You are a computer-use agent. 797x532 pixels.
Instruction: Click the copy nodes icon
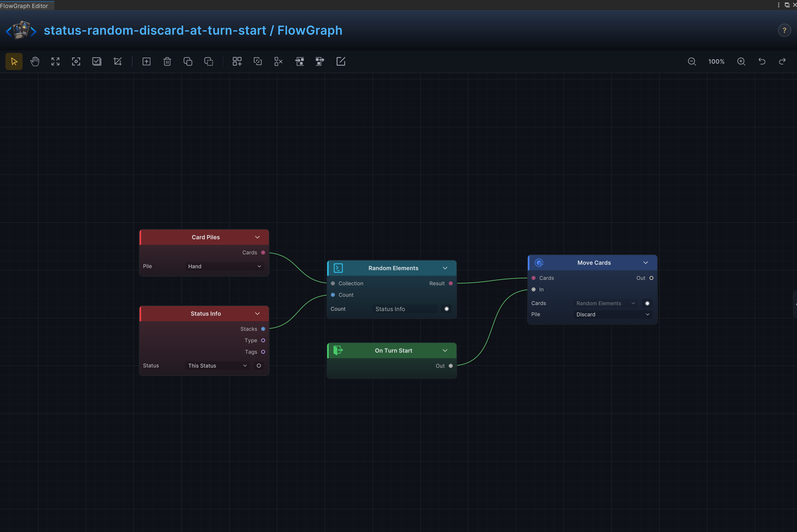tap(188, 61)
